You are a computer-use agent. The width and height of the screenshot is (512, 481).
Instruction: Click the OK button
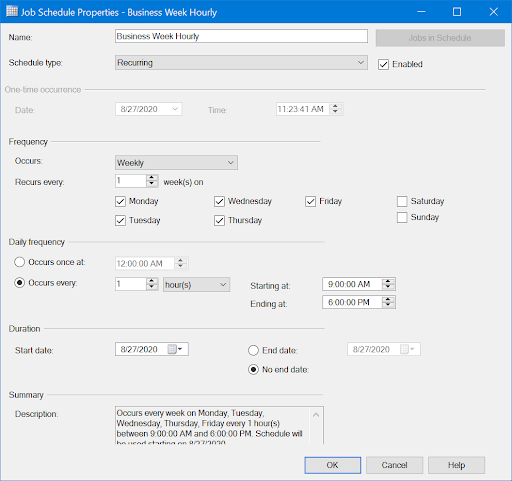point(332,465)
